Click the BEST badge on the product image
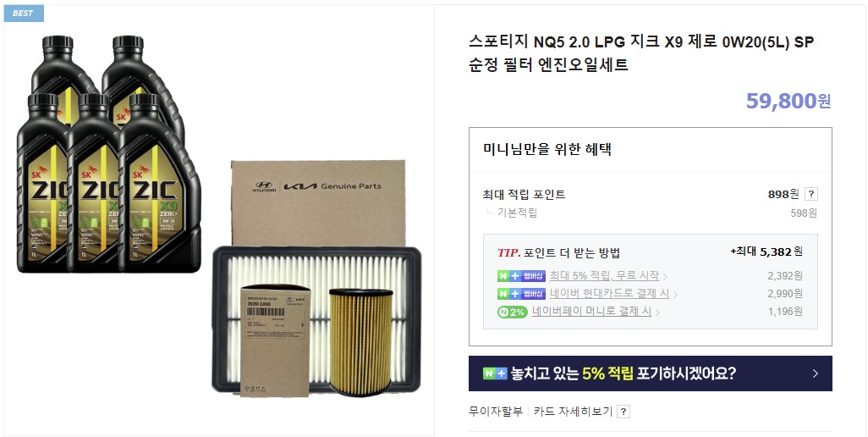This screenshot has width=868, height=437. [x=23, y=14]
